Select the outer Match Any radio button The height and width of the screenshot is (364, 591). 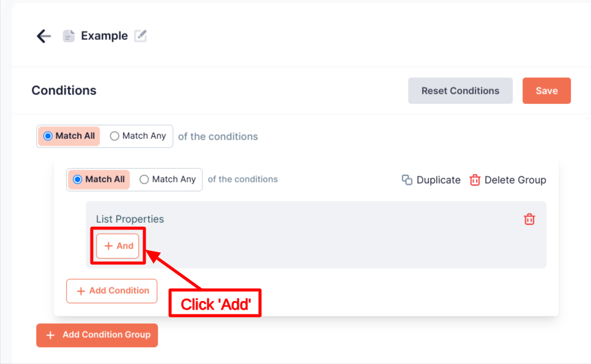114,136
